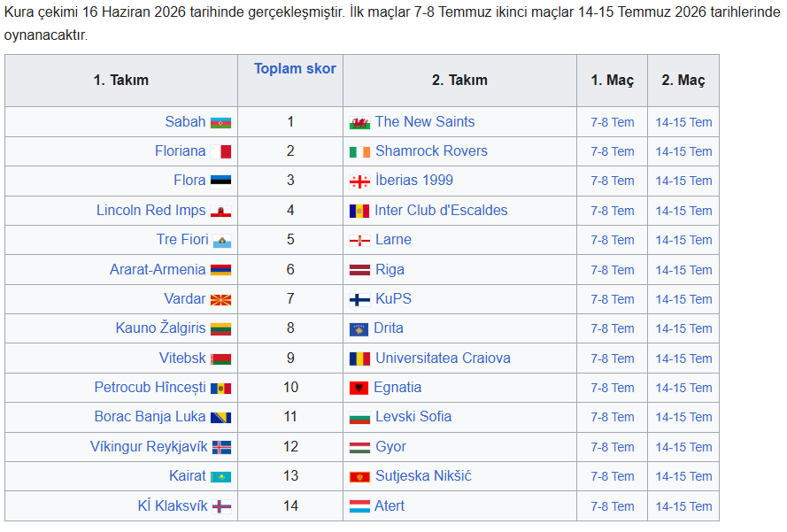
Task: Click the Georgia flag next to İberias 1999
Action: pyautogui.click(x=359, y=181)
